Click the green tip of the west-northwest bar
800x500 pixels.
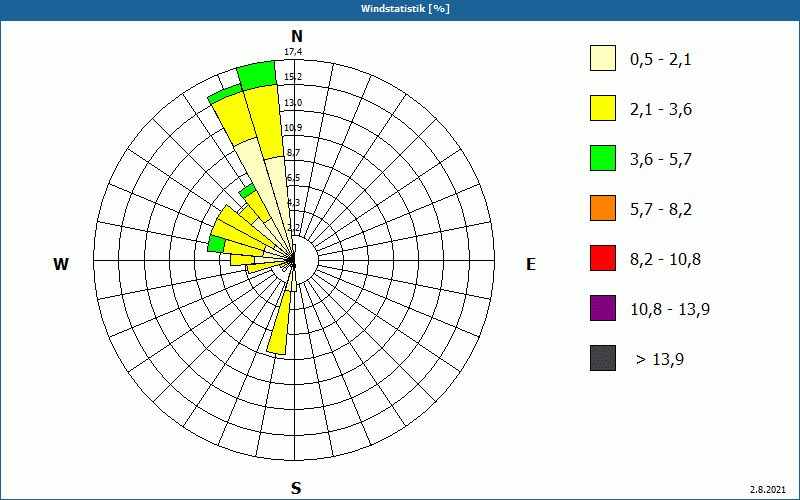pos(216,244)
